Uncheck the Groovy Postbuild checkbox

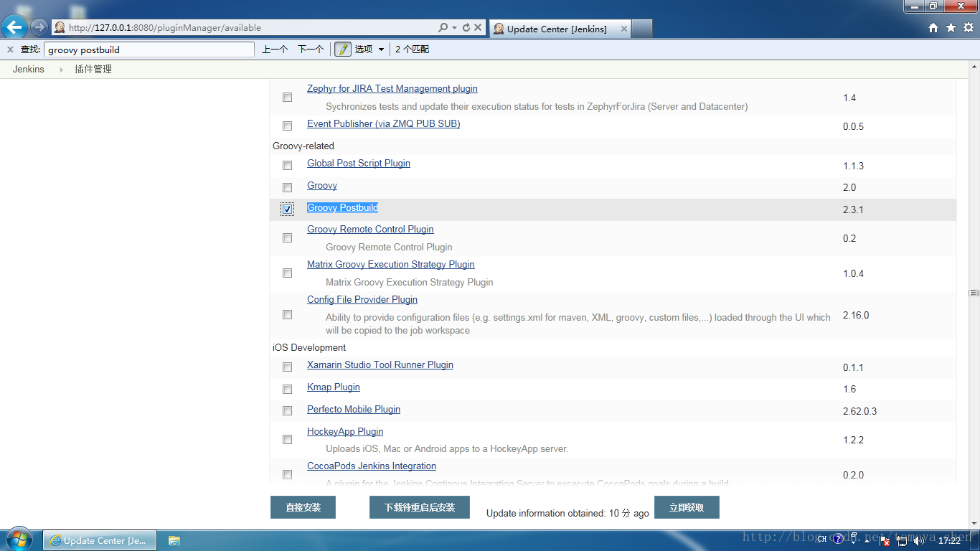click(287, 209)
